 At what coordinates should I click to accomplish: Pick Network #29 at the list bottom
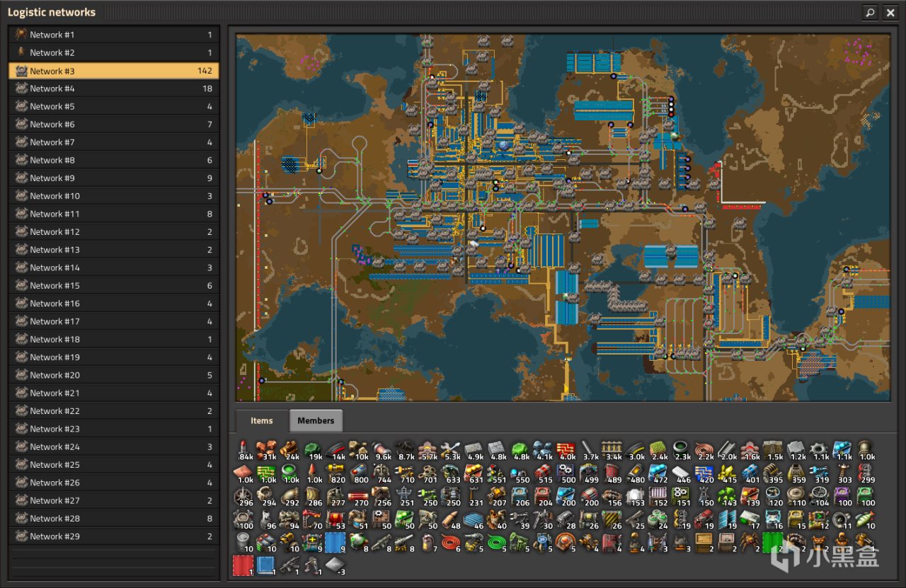[114, 536]
